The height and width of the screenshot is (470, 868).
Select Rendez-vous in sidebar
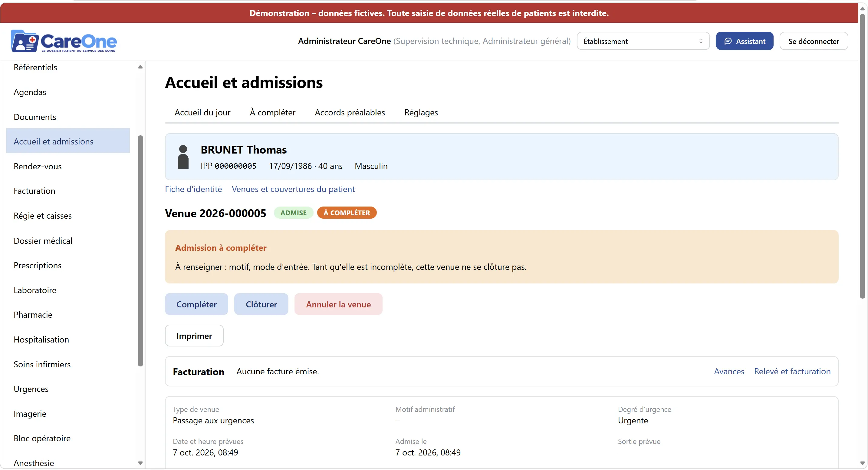[68, 166]
